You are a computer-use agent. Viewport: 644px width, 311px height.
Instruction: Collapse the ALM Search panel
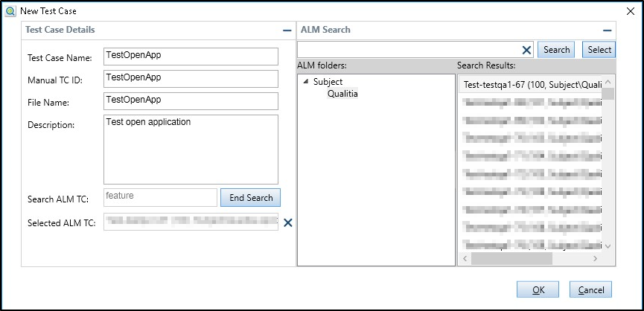(607, 31)
